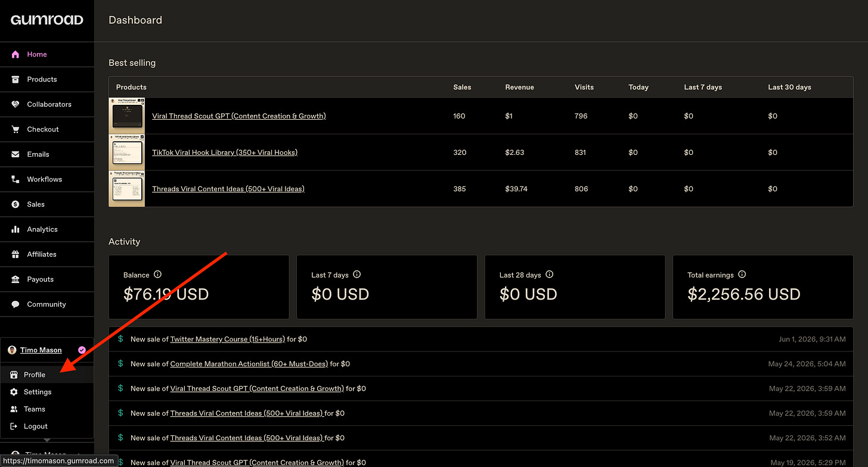Viewport: 868px width, 467px height.
Task: Click the Analytics bar chart icon
Action: [x=15, y=229]
